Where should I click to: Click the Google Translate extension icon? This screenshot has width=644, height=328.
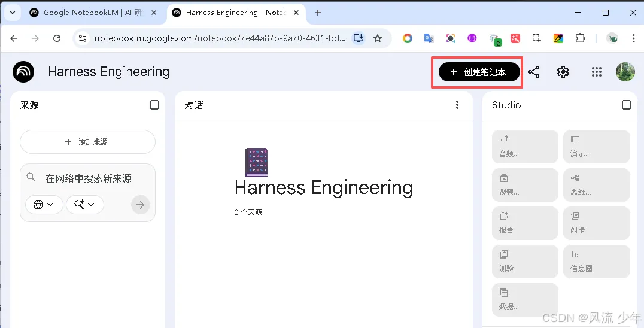[429, 38]
